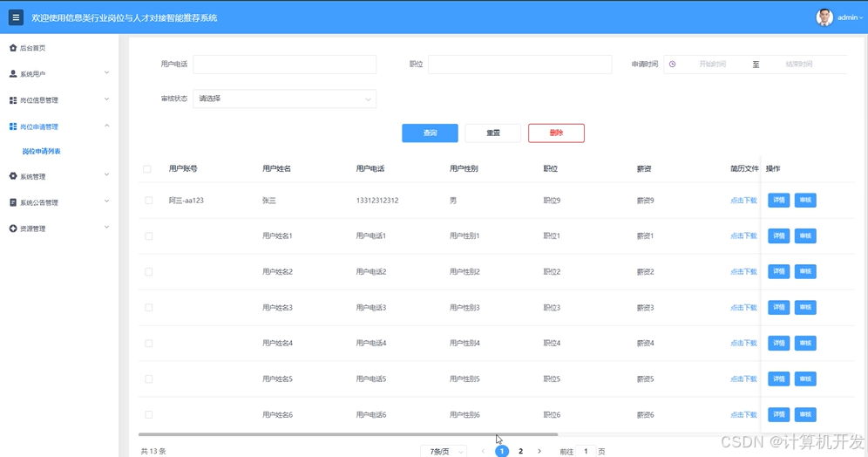Expand the 系统管理 menu chevron

(x=107, y=174)
